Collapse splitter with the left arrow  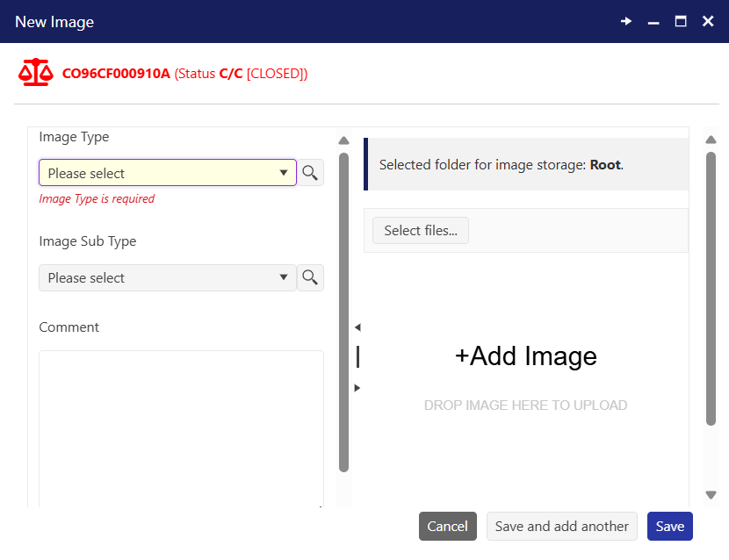[x=357, y=327]
